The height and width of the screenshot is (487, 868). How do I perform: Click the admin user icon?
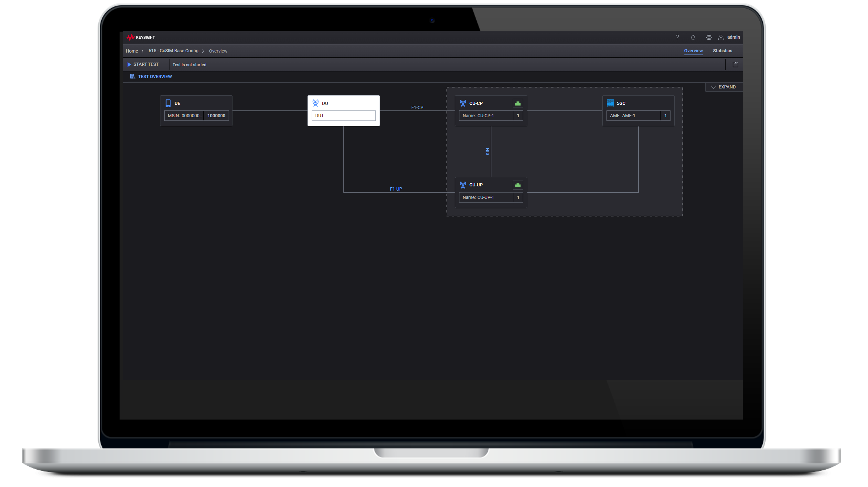click(x=721, y=37)
